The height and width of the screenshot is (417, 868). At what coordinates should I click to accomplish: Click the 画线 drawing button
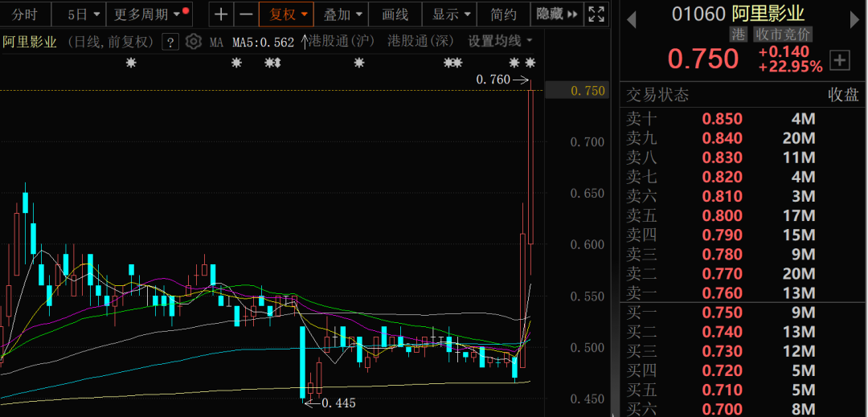pyautogui.click(x=395, y=14)
